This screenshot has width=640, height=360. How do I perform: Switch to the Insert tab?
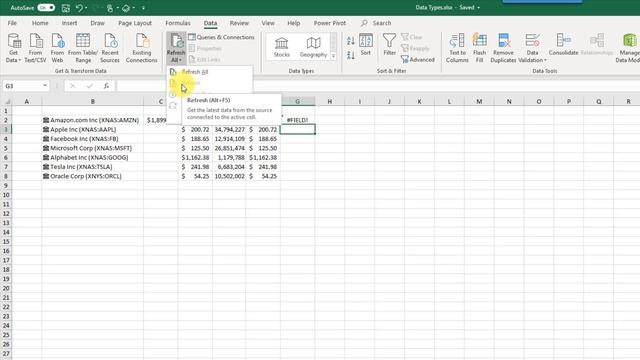pos(69,23)
